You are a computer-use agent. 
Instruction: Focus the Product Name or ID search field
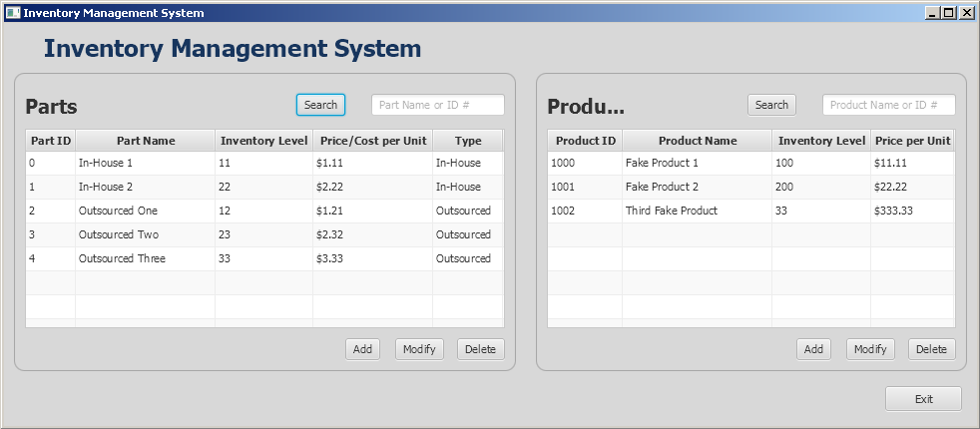(x=888, y=105)
